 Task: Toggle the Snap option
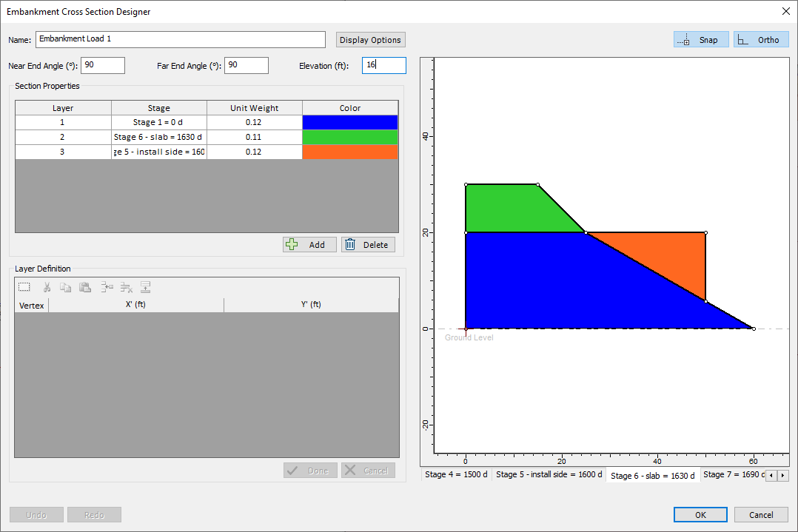[x=701, y=40]
